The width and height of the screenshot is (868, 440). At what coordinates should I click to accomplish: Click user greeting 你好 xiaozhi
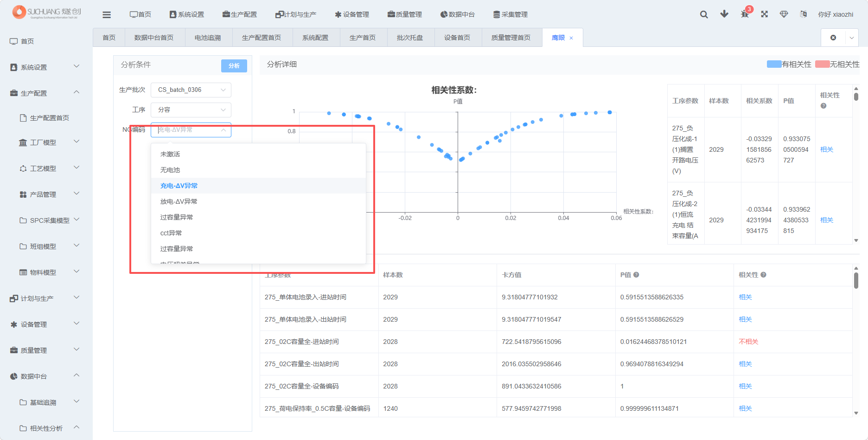click(836, 14)
